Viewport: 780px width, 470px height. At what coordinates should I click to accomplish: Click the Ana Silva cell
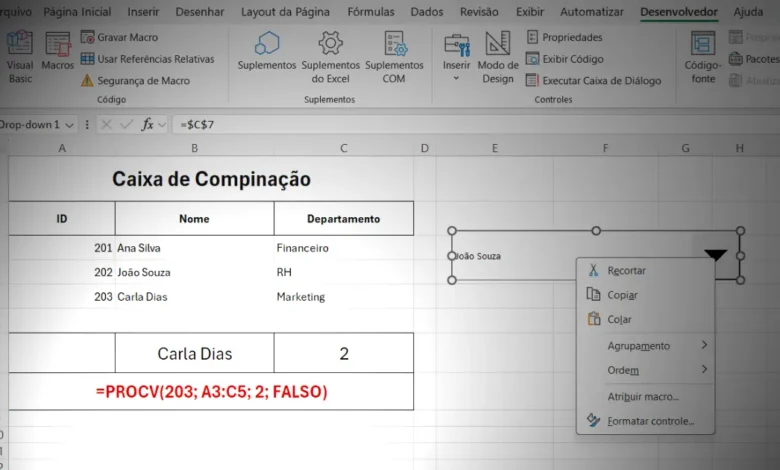(x=195, y=248)
